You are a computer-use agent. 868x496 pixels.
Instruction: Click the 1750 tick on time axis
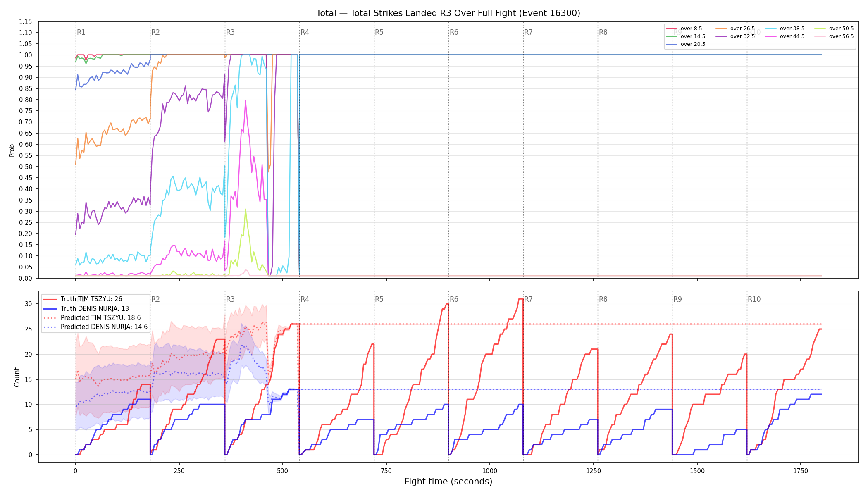pyautogui.click(x=801, y=471)
